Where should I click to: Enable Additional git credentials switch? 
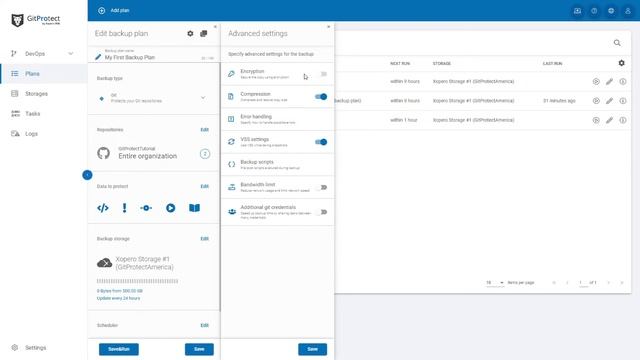pos(322,212)
